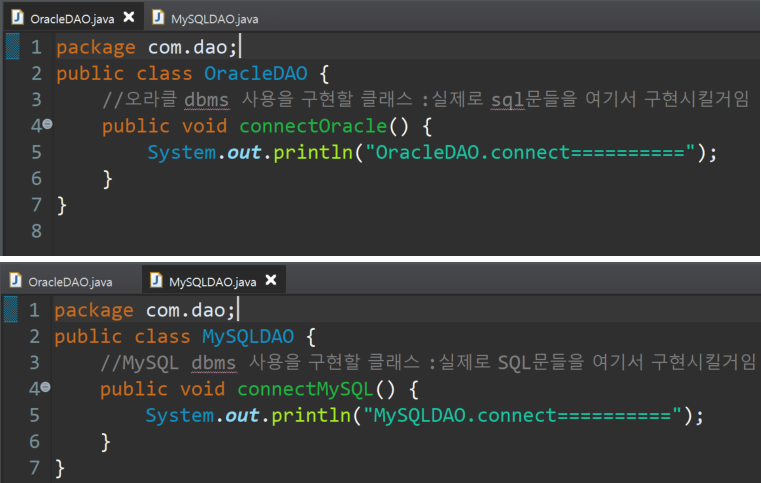Click the "OracleDAO.connect==========" string literal

tap(530, 152)
